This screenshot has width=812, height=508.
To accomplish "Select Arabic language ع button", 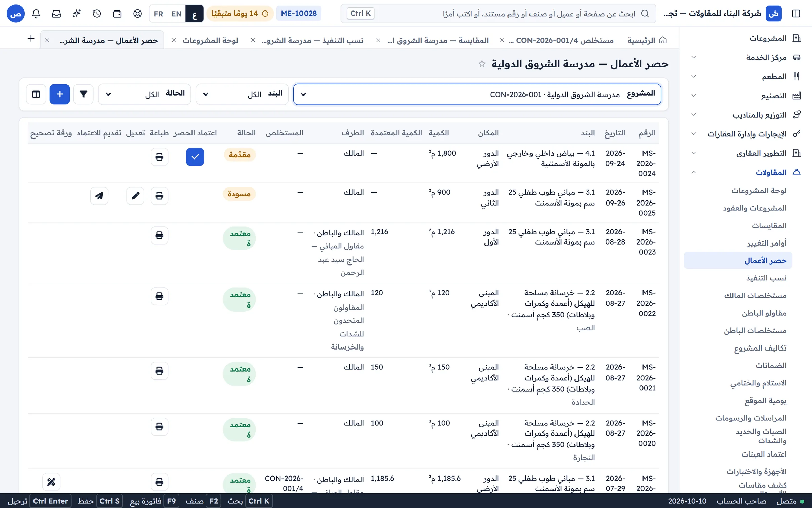I will (x=195, y=14).
